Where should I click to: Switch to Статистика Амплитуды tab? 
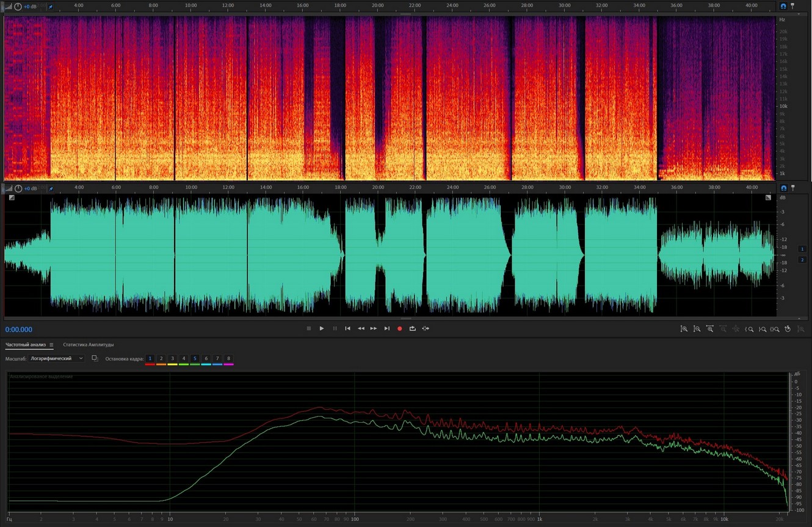click(88, 345)
